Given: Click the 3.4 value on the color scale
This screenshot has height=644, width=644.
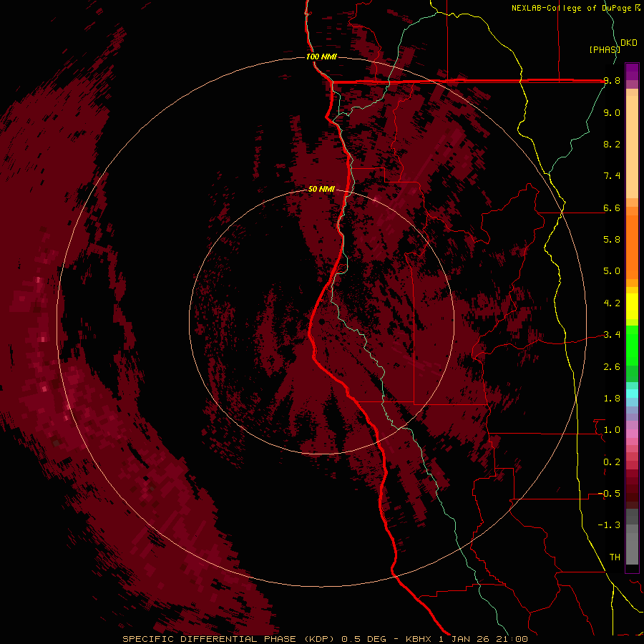Looking at the screenshot, I should coord(612,335).
